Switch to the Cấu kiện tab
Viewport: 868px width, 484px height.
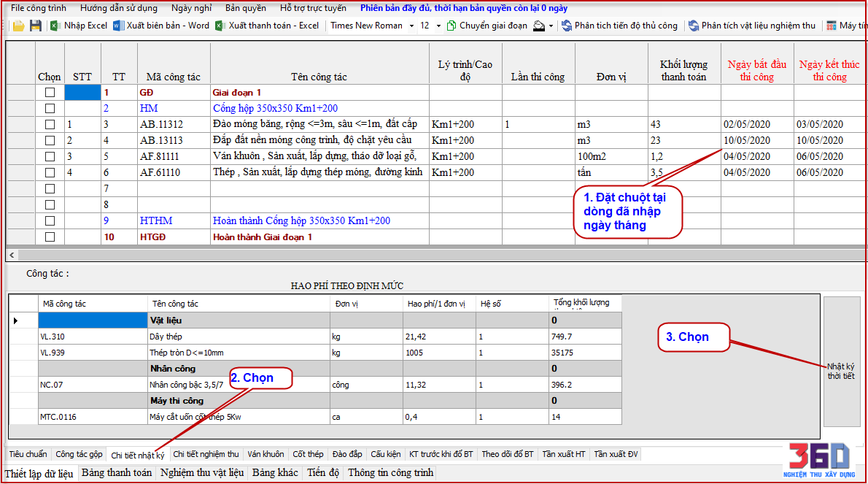[x=385, y=454]
